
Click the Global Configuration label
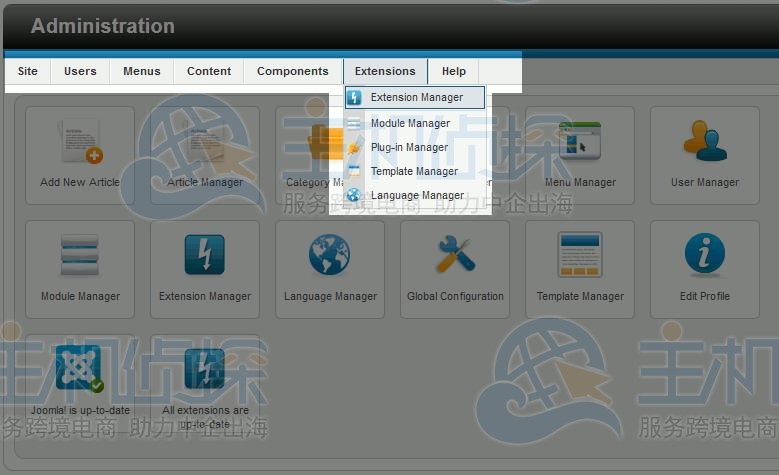pos(455,296)
